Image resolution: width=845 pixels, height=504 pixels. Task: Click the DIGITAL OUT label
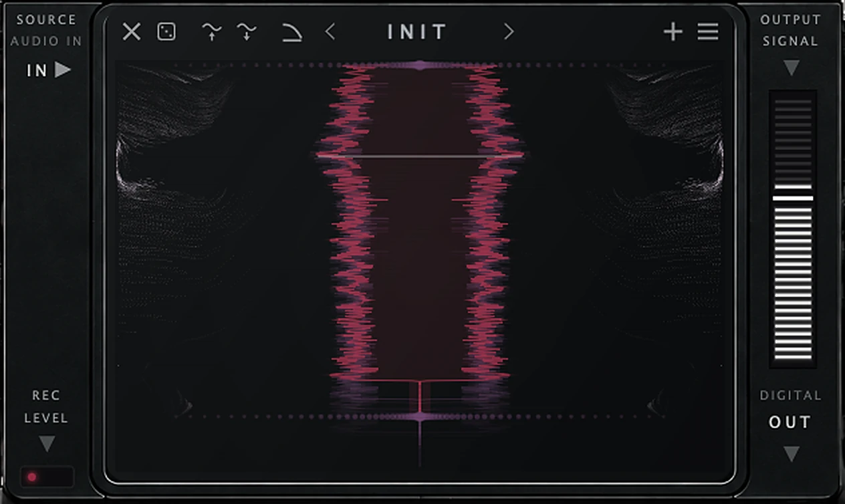point(790,409)
